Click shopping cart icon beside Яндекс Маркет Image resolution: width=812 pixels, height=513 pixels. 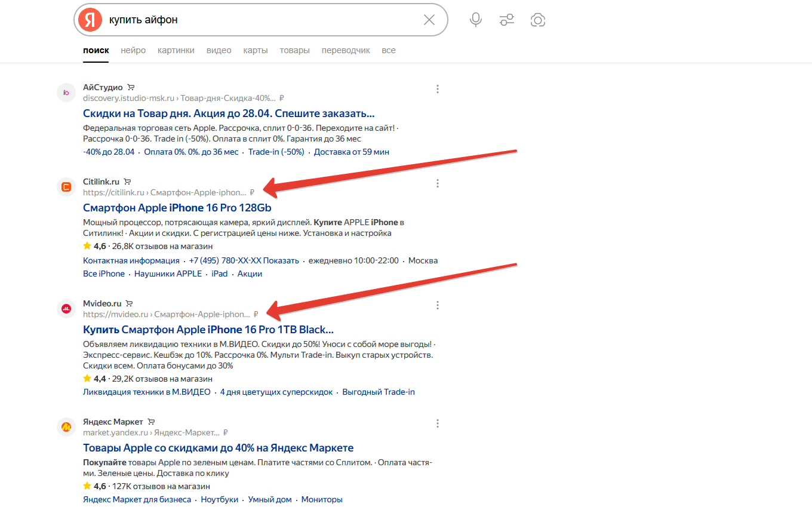click(x=151, y=422)
